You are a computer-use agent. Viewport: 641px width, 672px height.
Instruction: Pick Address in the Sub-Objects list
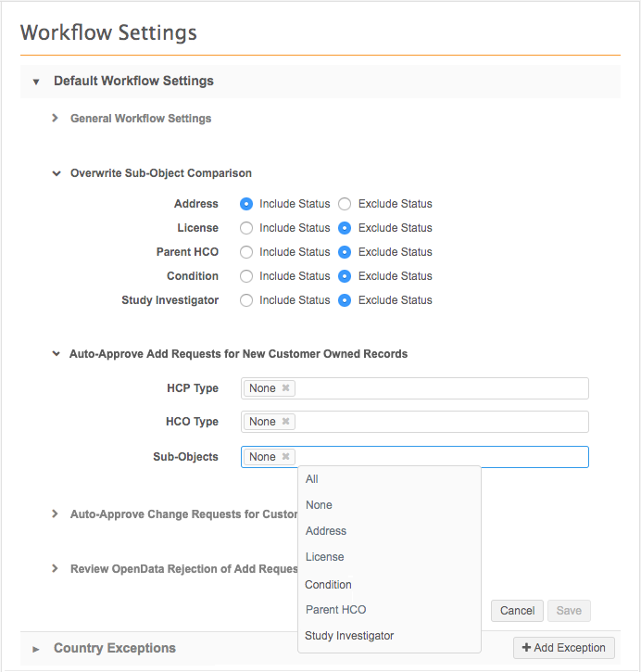[x=326, y=531]
